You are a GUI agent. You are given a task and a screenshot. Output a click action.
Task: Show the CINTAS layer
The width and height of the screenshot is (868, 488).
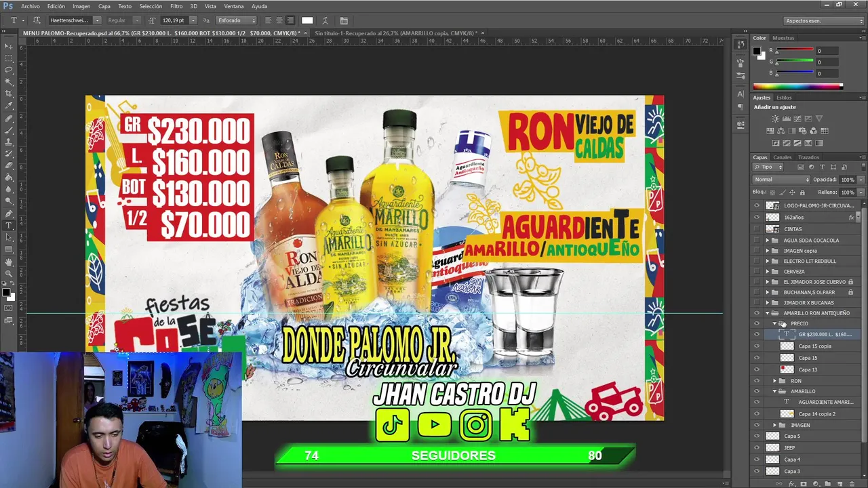pos(757,229)
